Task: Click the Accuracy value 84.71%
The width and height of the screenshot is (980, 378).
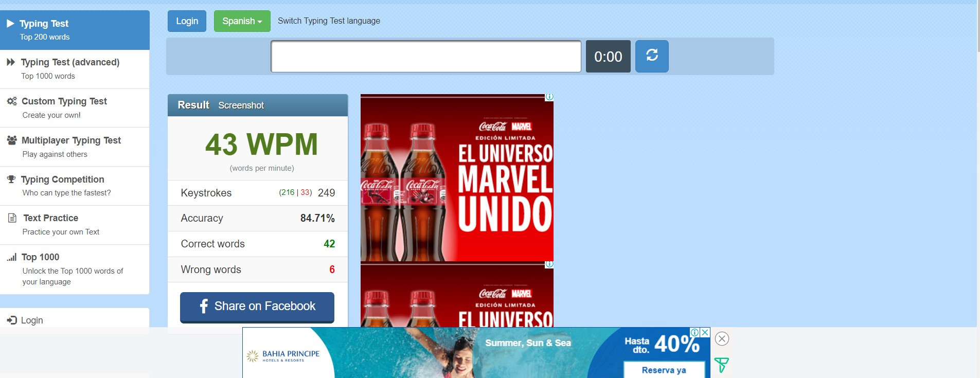Action: [317, 218]
